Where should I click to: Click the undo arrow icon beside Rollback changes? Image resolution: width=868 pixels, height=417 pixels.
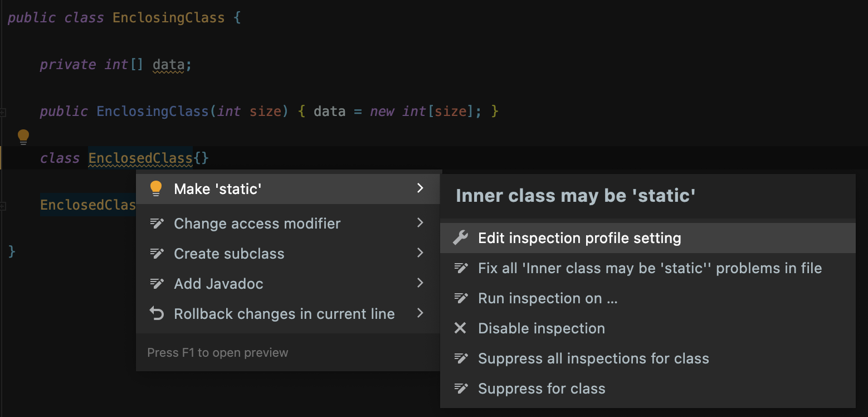point(157,314)
